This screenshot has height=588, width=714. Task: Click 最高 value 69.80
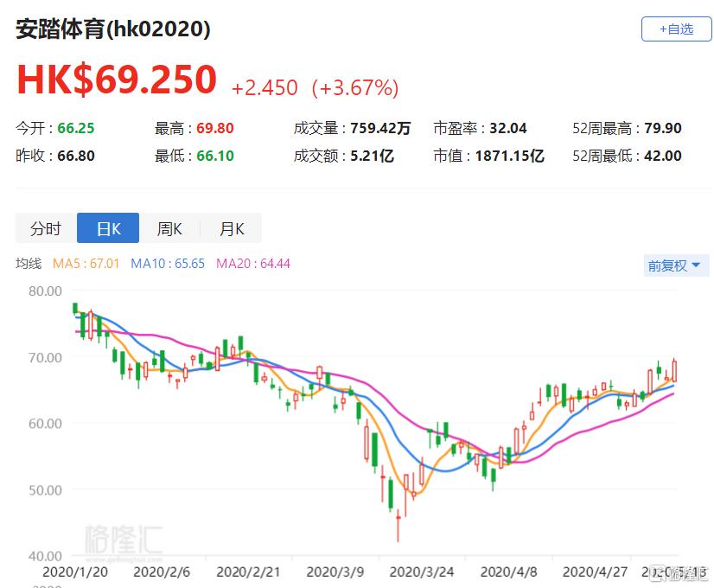[x=215, y=129]
